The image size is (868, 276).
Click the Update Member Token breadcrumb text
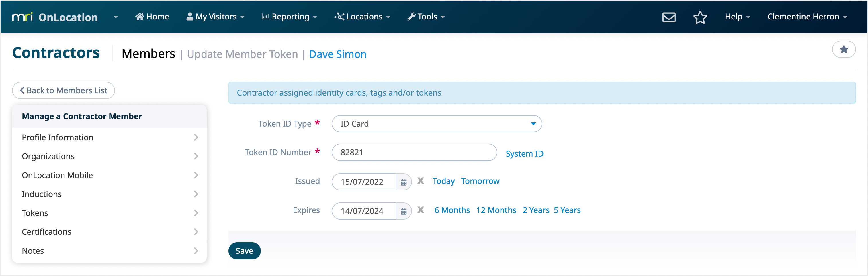click(242, 54)
